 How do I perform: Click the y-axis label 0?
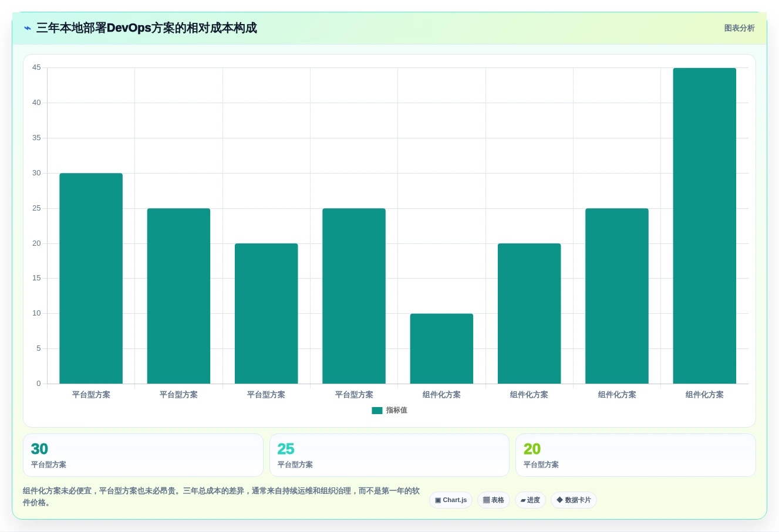(x=39, y=384)
